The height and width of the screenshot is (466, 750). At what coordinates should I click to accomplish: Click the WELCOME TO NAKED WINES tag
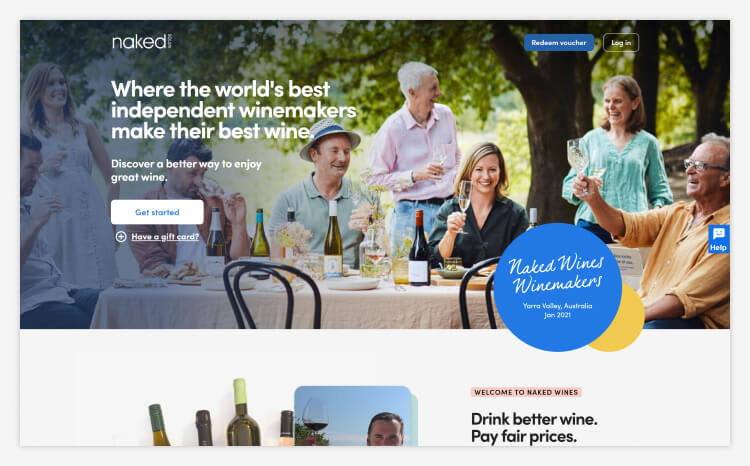click(526, 392)
